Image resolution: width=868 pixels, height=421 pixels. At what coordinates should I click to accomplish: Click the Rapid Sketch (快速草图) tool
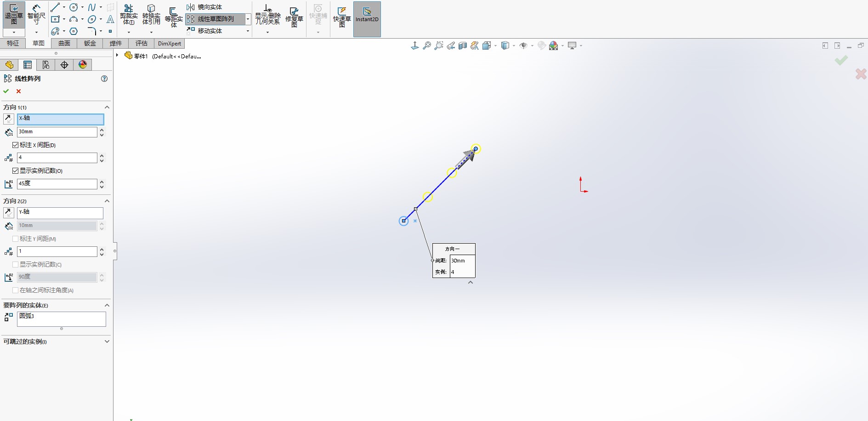342,17
